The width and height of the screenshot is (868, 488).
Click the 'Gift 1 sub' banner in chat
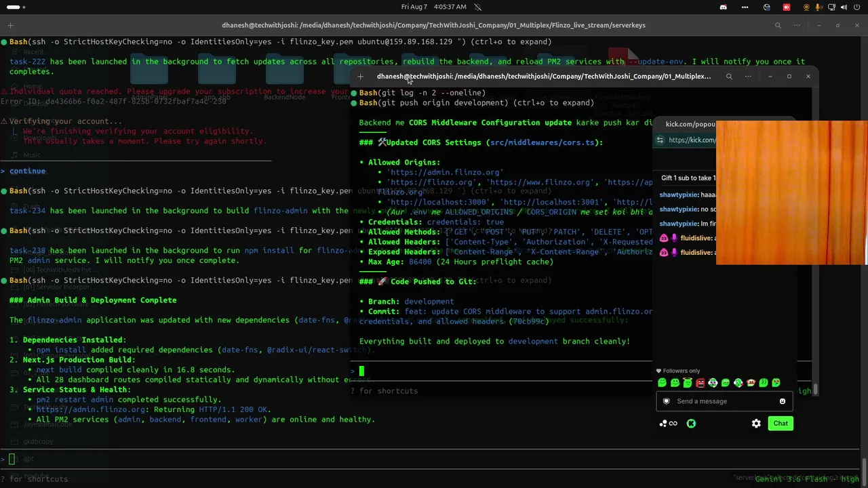(x=688, y=178)
